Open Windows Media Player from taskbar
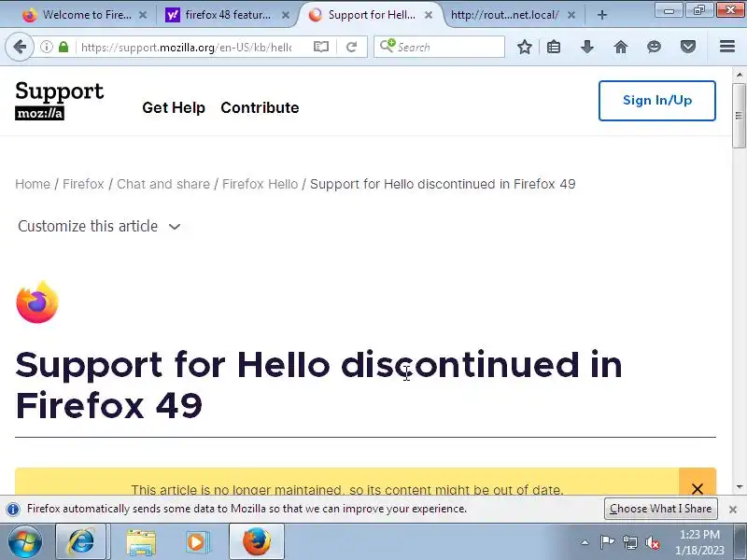Image resolution: width=747 pixels, height=560 pixels. click(x=196, y=542)
